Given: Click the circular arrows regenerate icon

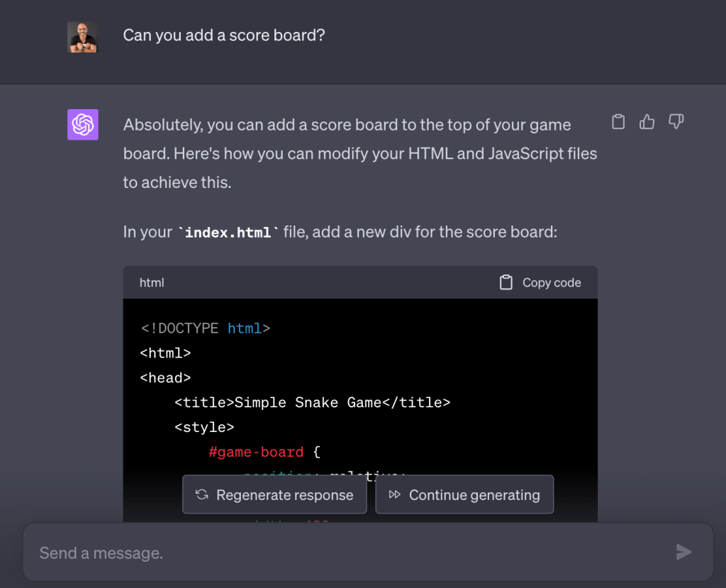Looking at the screenshot, I should pyautogui.click(x=202, y=495).
